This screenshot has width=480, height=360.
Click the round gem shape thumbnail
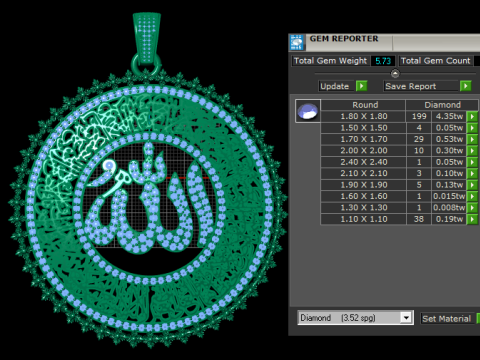click(x=308, y=111)
